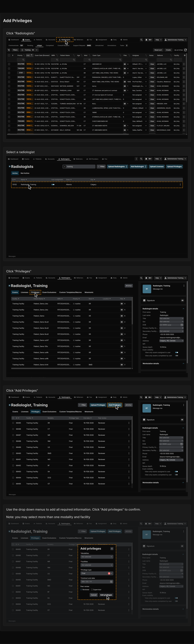
Task: Toggle Auto assignment switch for Radiologist, Training
Action: pyautogui.click(x=53, y=185)
